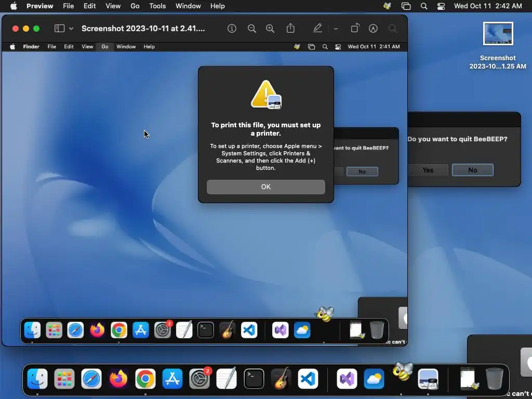Image resolution: width=532 pixels, height=399 pixels.
Task: Open the BeeBEEP bee icon beside 2:42 AM clock
Action: click(387, 6)
